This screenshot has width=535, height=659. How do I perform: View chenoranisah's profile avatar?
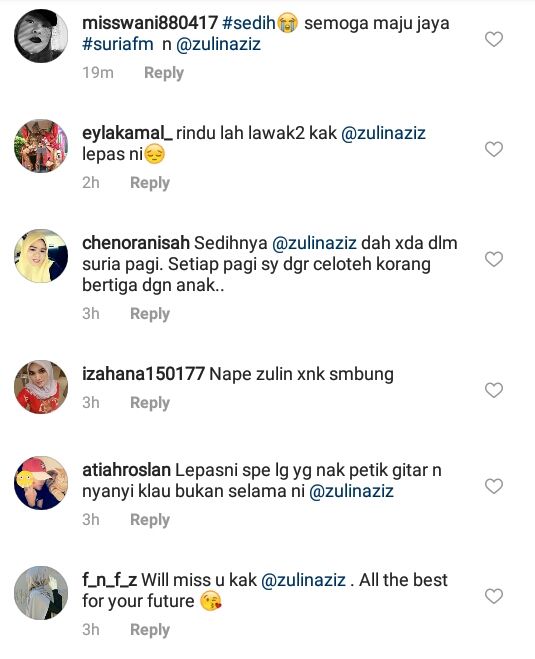click(x=41, y=256)
